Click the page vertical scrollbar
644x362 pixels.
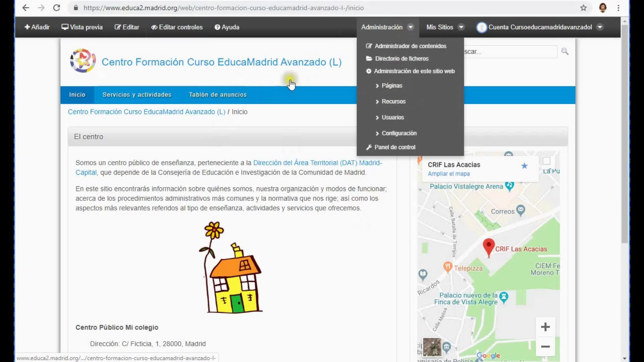coord(624,134)
